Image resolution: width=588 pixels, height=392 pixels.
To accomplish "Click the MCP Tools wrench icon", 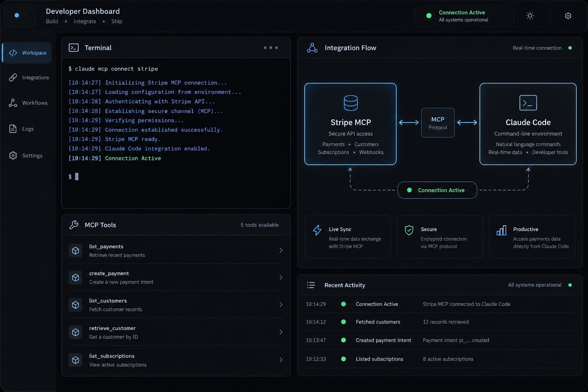I will [x=74, y=225].
